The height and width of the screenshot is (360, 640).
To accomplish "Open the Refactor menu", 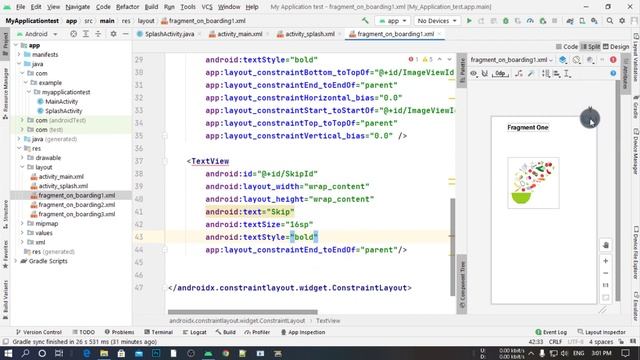I will click(127, 7).
